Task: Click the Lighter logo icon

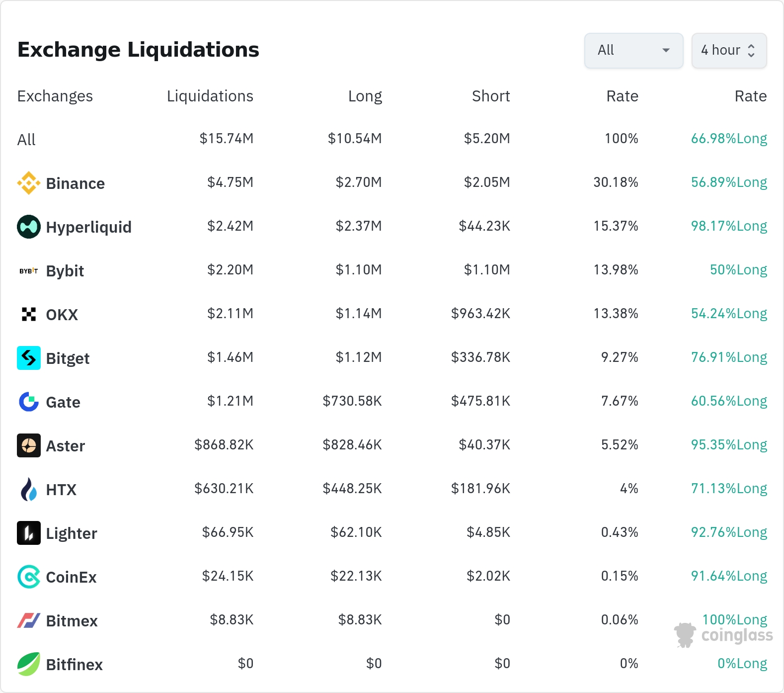Action: (x=29, y=533)
